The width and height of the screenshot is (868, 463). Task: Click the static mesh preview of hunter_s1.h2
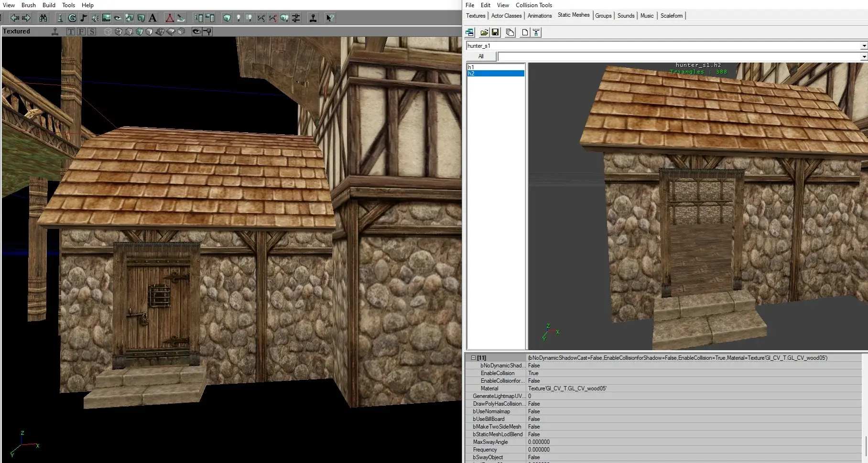(698, 206)
